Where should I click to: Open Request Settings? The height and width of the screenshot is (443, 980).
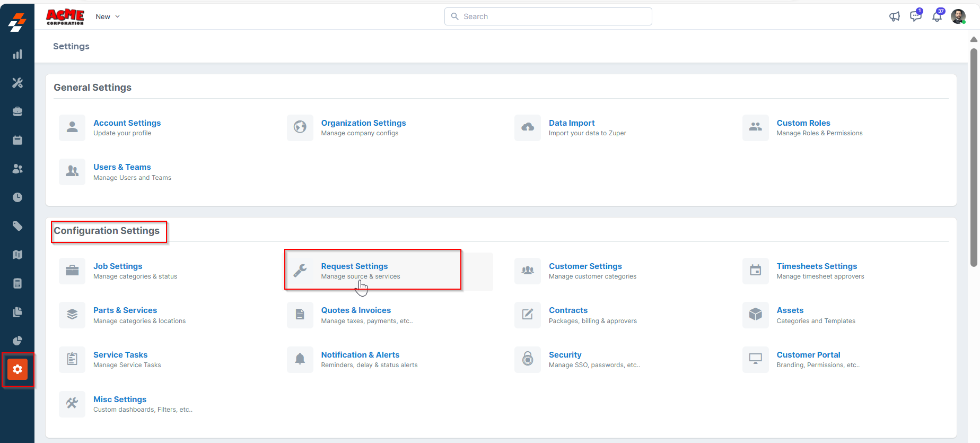[x=354, y=266]
